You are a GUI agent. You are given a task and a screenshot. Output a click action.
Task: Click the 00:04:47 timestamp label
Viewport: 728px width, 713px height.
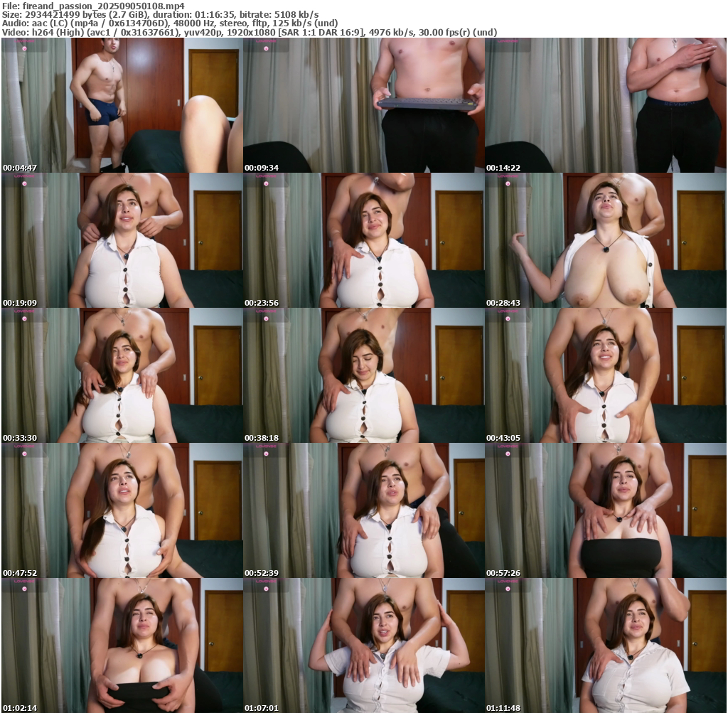(x=19, y=168)
